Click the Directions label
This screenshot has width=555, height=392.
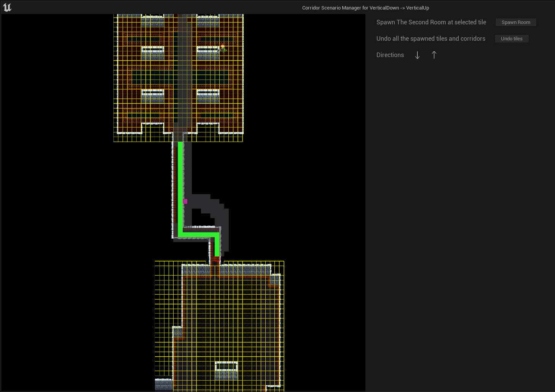390,55
